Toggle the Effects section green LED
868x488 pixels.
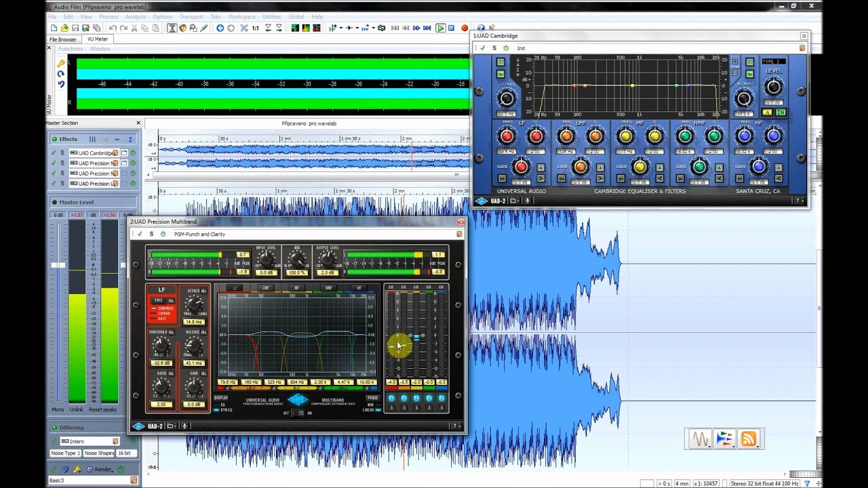(54, 139)
